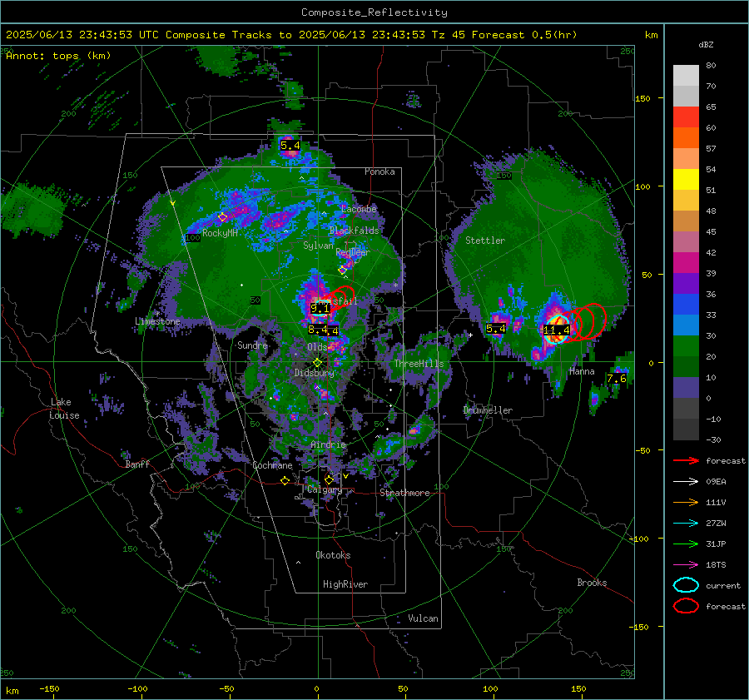This screenshot has width=749, height=700.
Task: Select the 7.6 storm top label near Hanna
Action: point(616,379)
